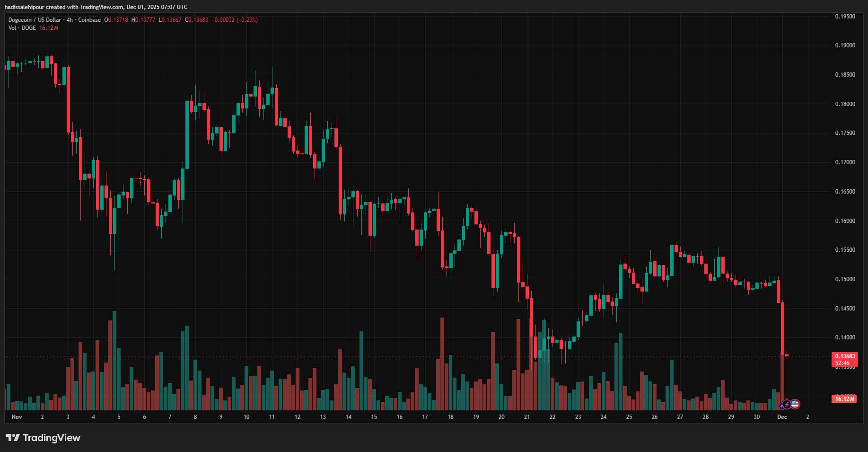Click the Vol · DOGE indicator label
The height and width of the screenshot is (452, 868).
tap(22, 28)
